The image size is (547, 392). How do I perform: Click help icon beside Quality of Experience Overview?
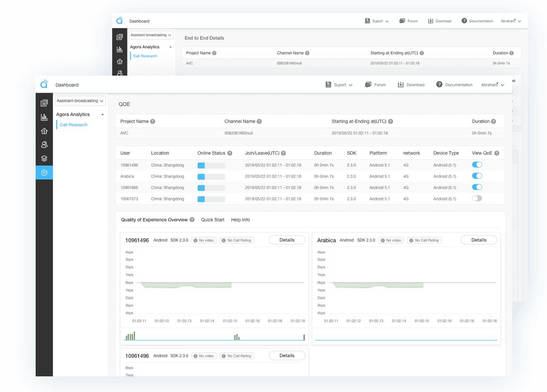192,220
